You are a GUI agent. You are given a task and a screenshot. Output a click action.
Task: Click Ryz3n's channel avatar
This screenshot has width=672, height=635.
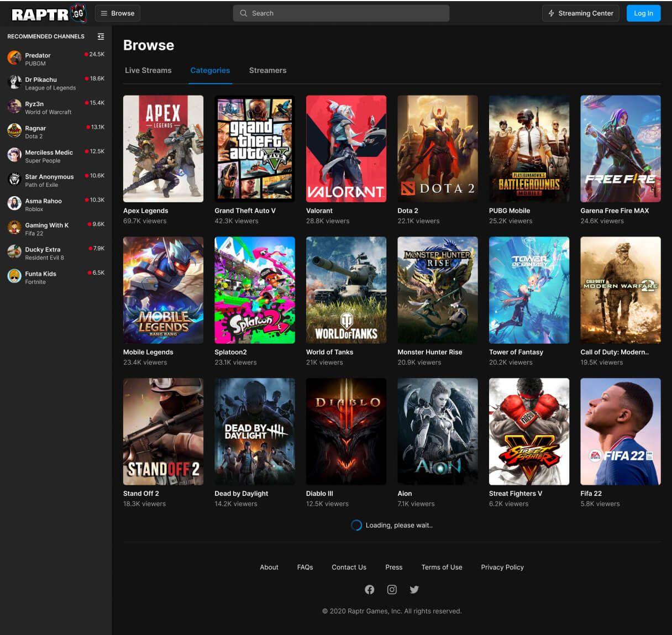pyautogui.click(x=14, y=106)
